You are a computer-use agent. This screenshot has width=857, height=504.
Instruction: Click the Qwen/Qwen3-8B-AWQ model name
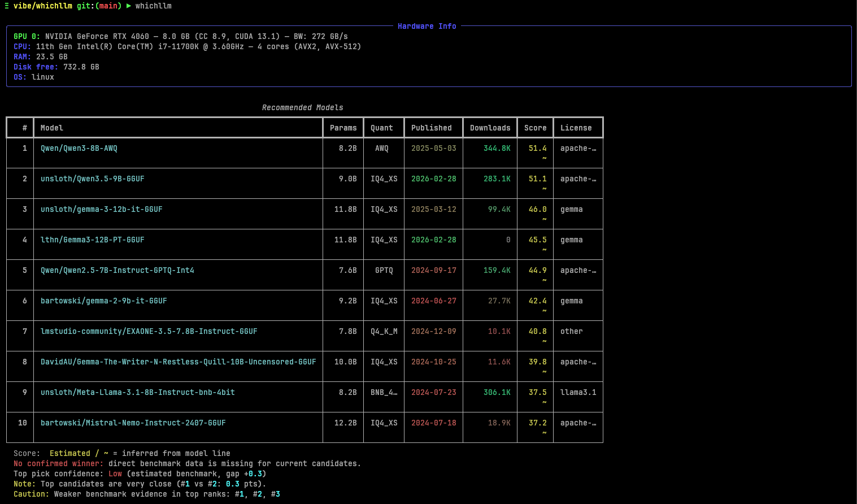click(x=79, y=149)
